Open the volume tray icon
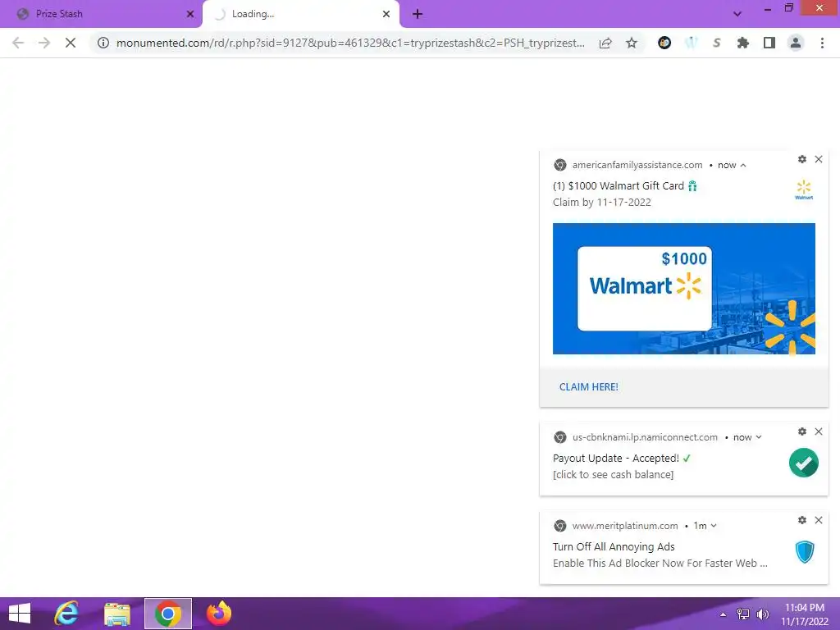Viewport: 840px width, 630px height. [762, 614]
